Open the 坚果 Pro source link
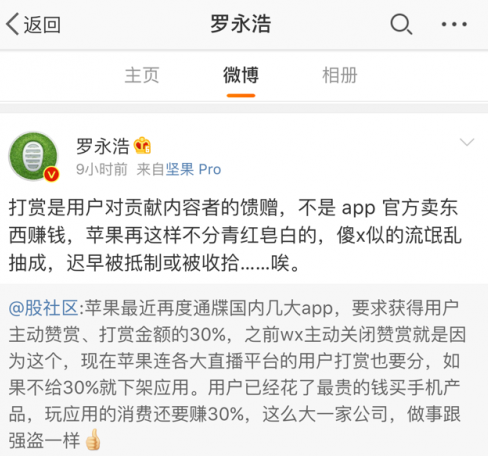The width and height of the screenshot is (488, 456). [193, 169]
